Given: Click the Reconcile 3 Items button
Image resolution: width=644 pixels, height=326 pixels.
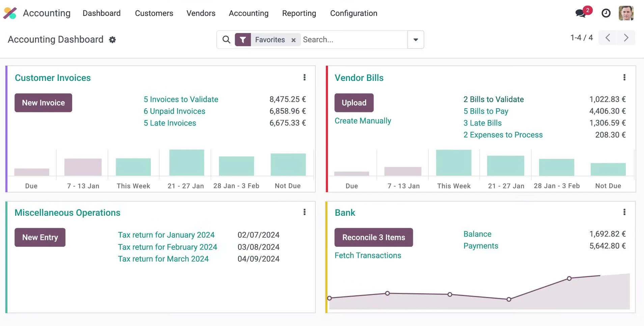Looking at the screenshot, I should [x=373, y=237].
